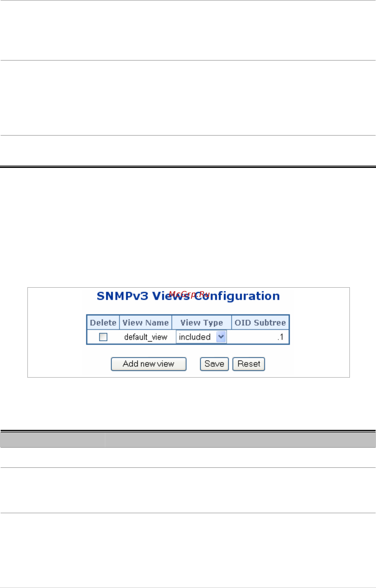Click the 'Add new view' button
The width and height of the screenshot is (376, 588).
click(149, 364)
